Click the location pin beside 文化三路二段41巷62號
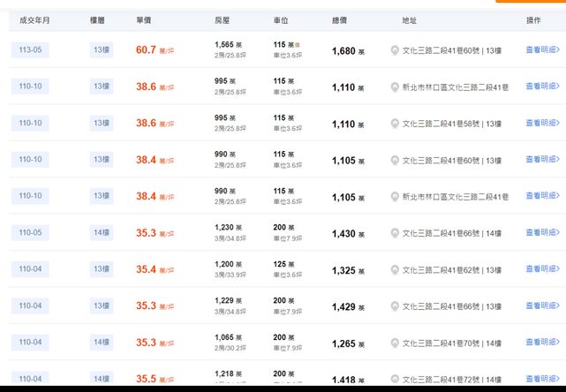 pos(395,269)
